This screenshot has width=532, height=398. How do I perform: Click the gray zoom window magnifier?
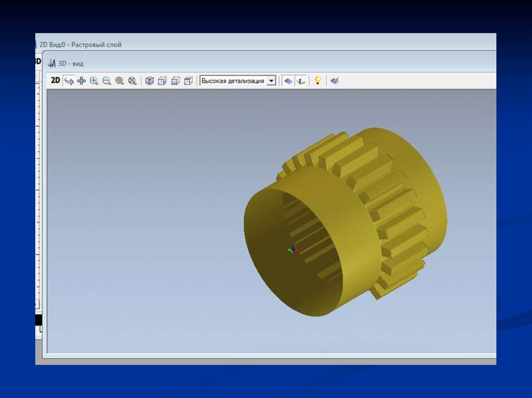(x=119, y=80)
